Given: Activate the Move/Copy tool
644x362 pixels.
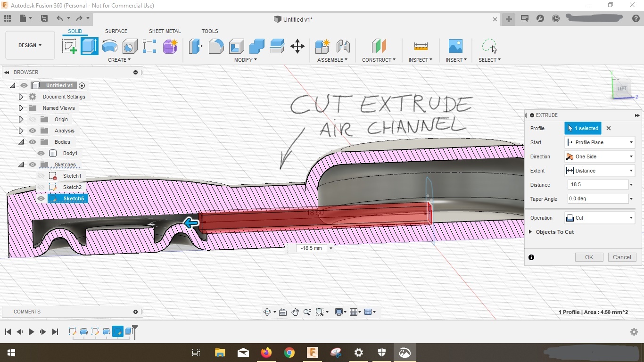Looking at the screenshot, I should tap(297, 46).
